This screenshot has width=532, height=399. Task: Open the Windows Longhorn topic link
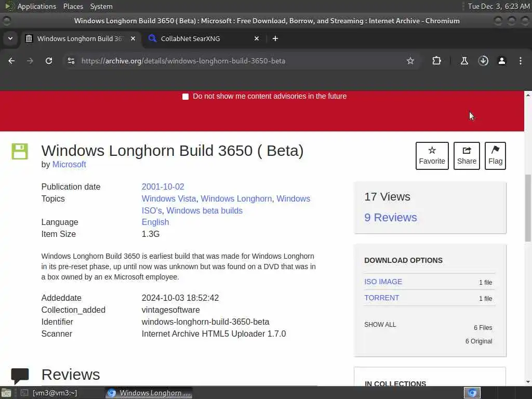[x=236, y=199]
